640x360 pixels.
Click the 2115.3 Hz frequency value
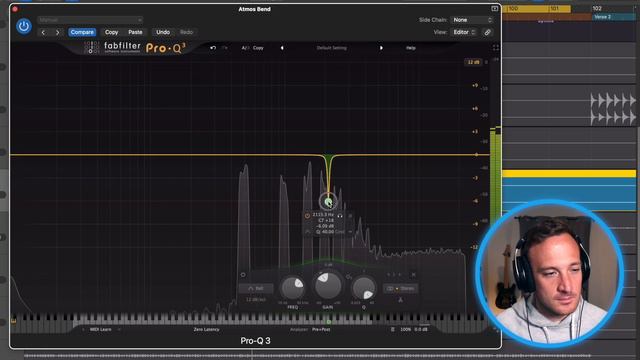click(x=323, y=214)
